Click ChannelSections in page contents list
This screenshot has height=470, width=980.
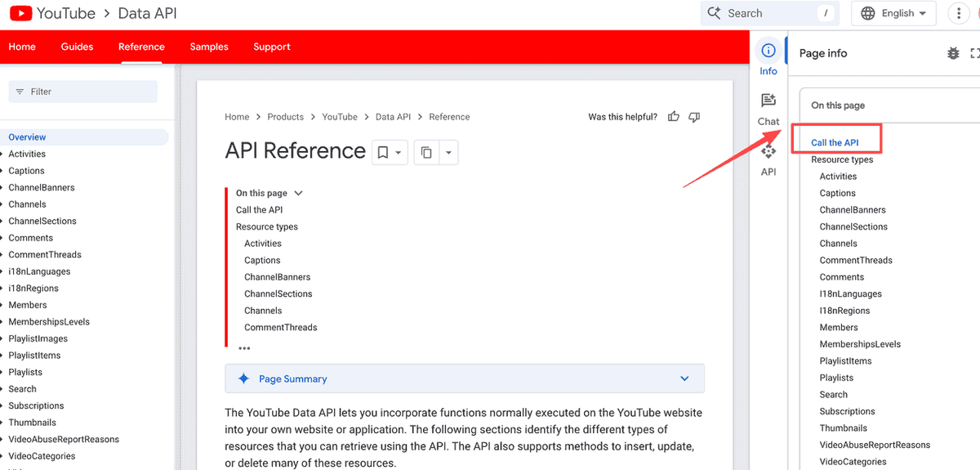[278, 293]
